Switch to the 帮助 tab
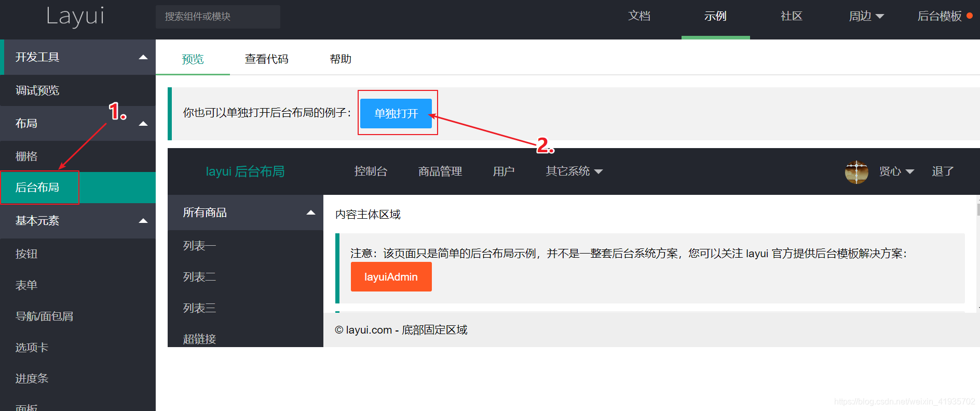The image size is (980, 411). (341, 59)
